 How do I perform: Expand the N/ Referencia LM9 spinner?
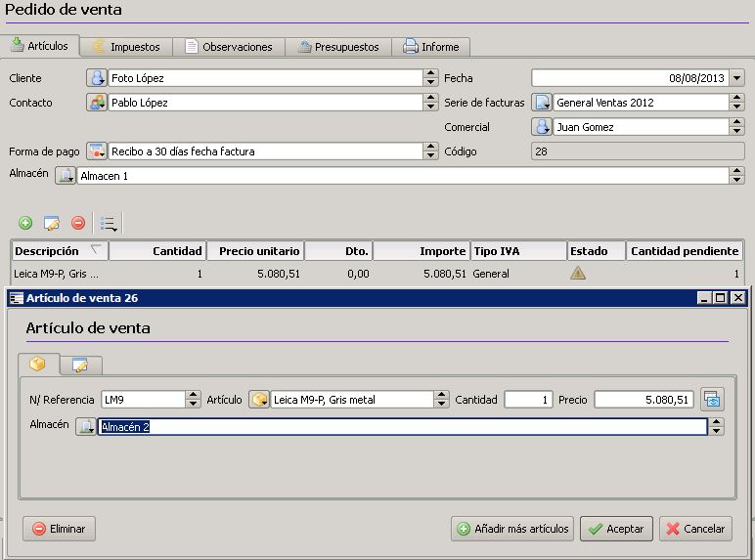coord(193,400)
